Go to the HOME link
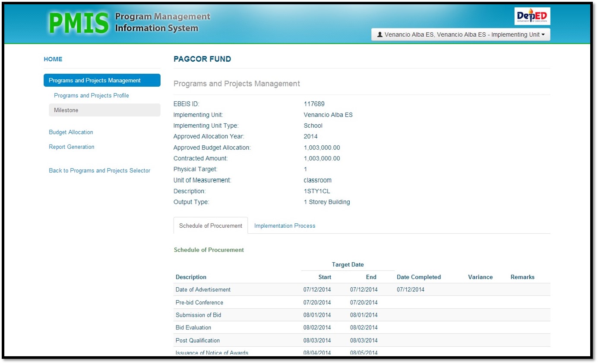Viewport: 598px width, 364px height. pos(53,59)
